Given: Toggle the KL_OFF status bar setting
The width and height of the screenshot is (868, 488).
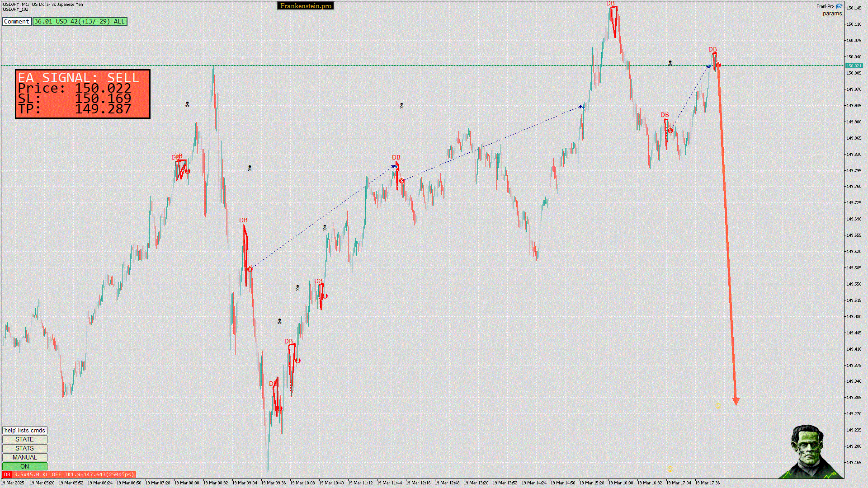Looking at the screenshot, I should click(x=52, y=474).
